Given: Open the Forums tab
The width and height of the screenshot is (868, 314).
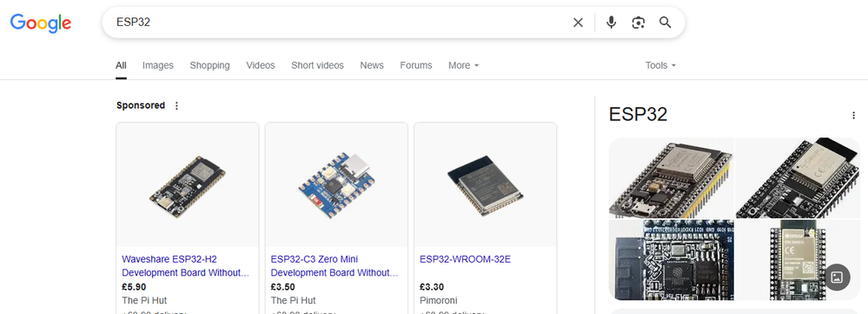Looking at the screenshot, I should coord(415,65).
